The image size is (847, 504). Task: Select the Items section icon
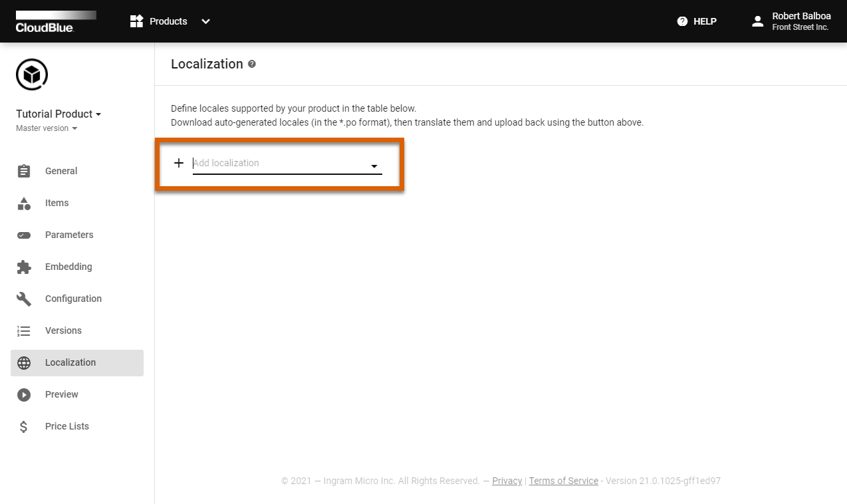23,203
